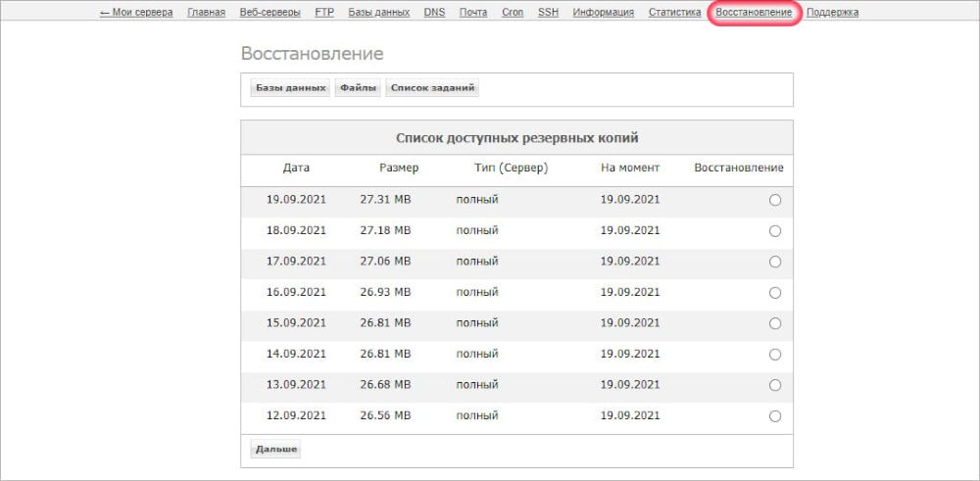The image size is (980, 481).
Task: Click the date 15.09.2021
Action: (x=296, y=323)
